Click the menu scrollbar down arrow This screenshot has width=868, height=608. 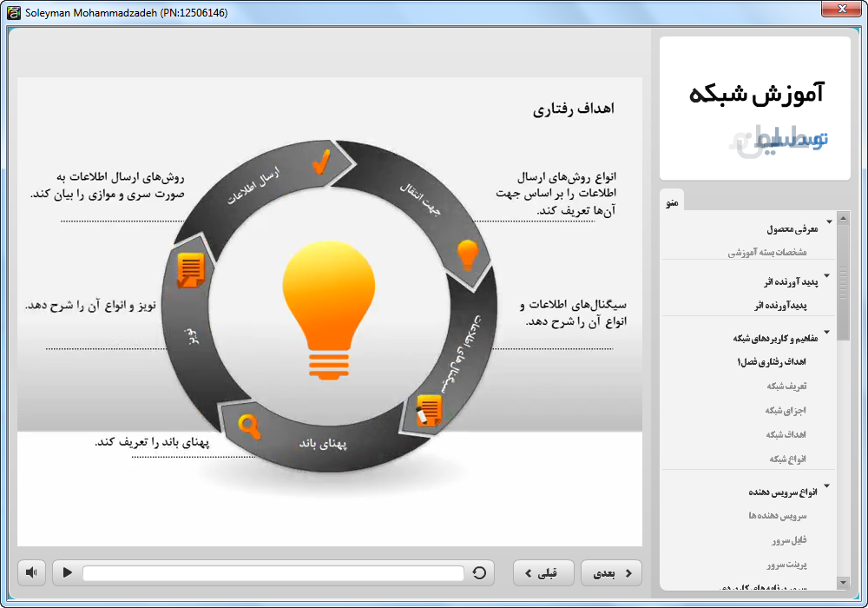pyautogui.click(x=843, y=582)
